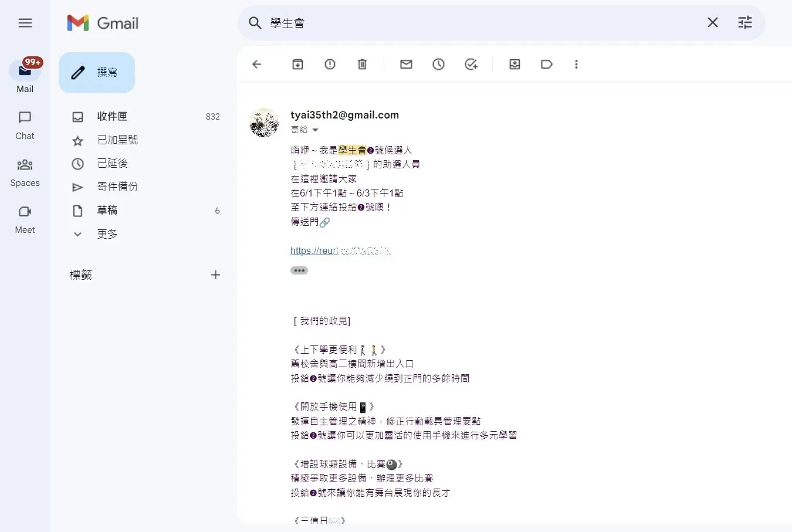Click the 撰寫 compose button
Image resolution: width=792 pixels, height=532 pixels.
click(x=97, y=73)
